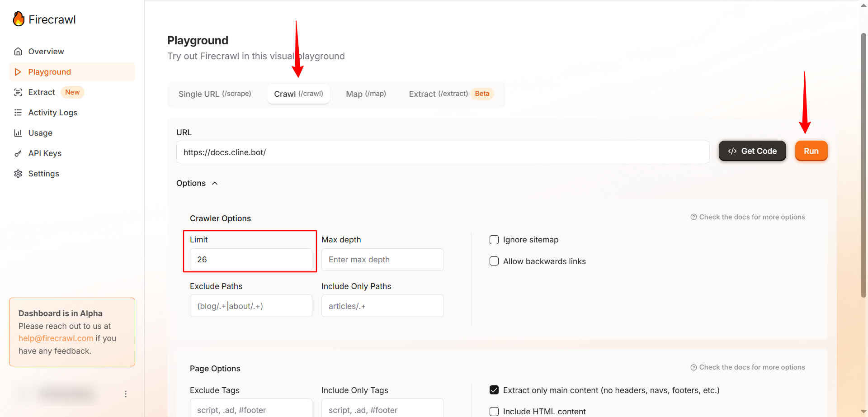Open Settings in the sidebar
The width and height of the screenshot is (868, 417).
click(x=72, y=174)
